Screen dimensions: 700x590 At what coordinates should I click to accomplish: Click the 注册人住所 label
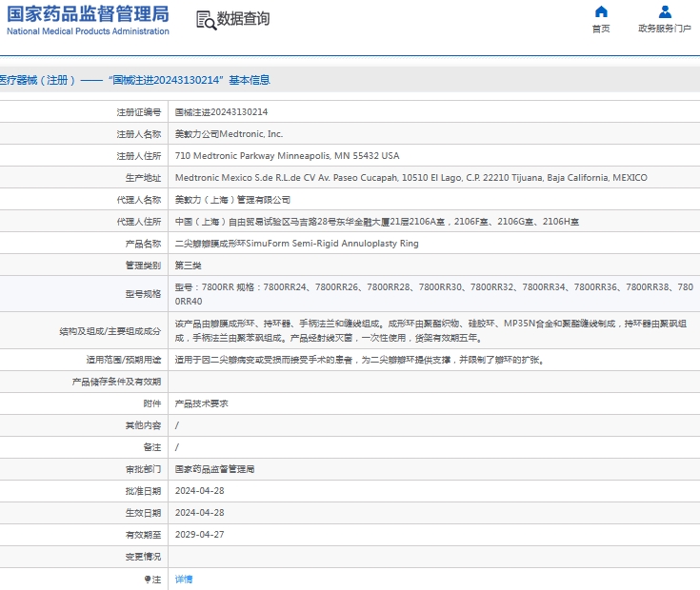138,156
